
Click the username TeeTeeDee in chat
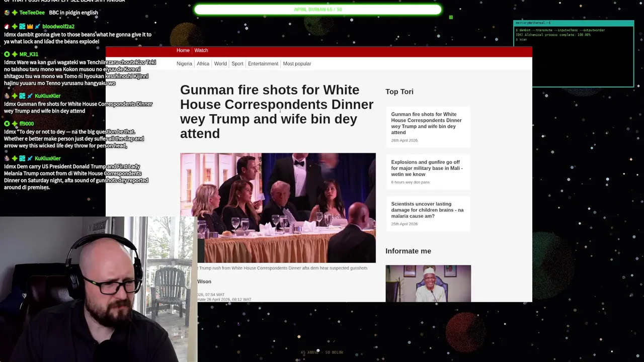click(x=32, y=13)
